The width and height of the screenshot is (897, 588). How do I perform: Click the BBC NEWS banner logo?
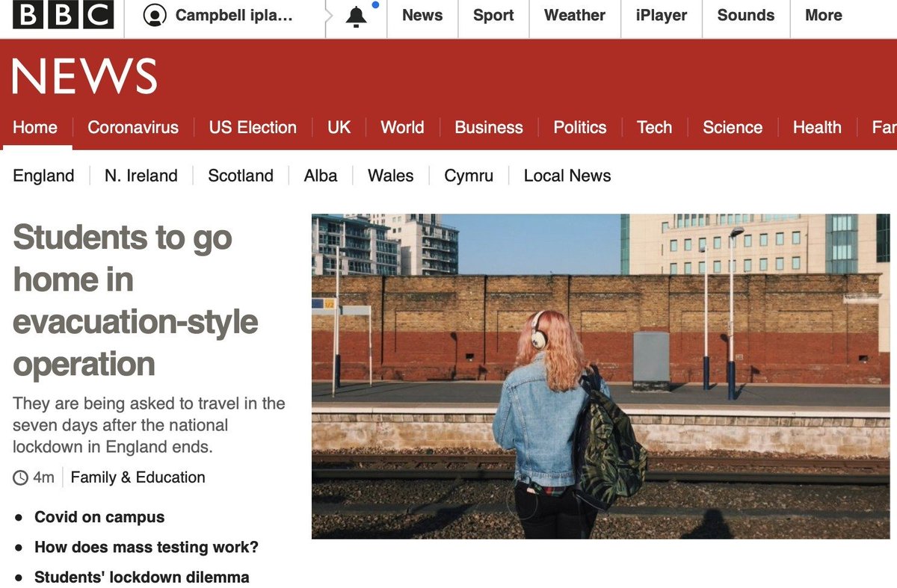[x=84, y=76]
